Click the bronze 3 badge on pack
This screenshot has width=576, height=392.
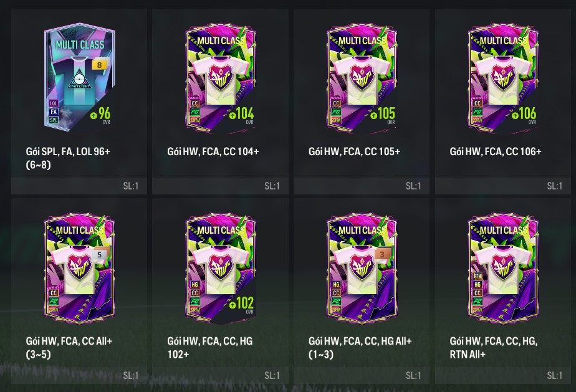coord(382,255)
